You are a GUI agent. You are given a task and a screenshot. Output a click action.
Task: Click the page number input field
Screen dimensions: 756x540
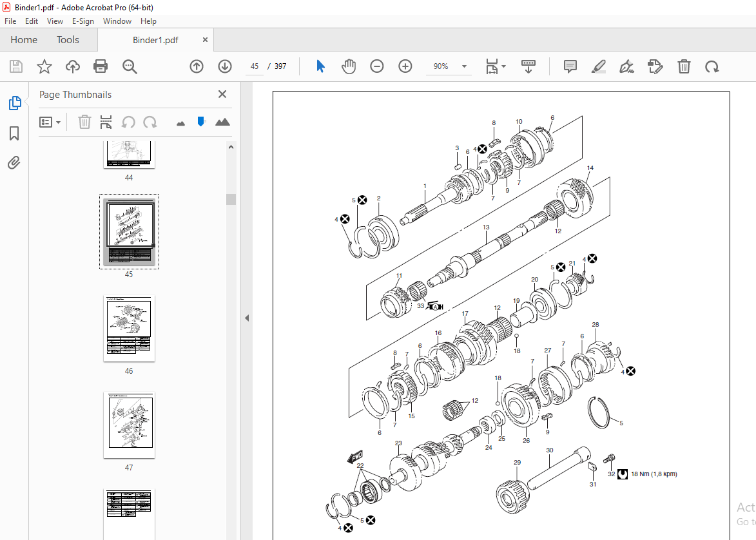(255, 66)
